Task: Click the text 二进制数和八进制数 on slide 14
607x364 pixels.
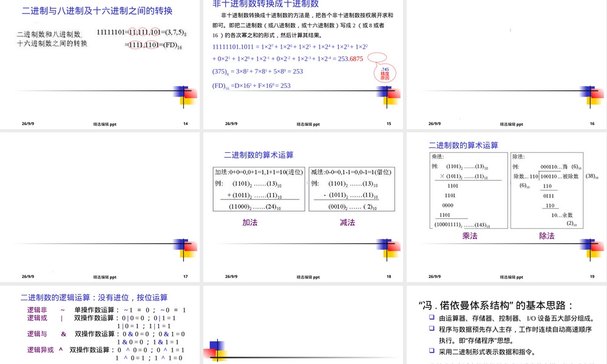Action: click(49, 34)
